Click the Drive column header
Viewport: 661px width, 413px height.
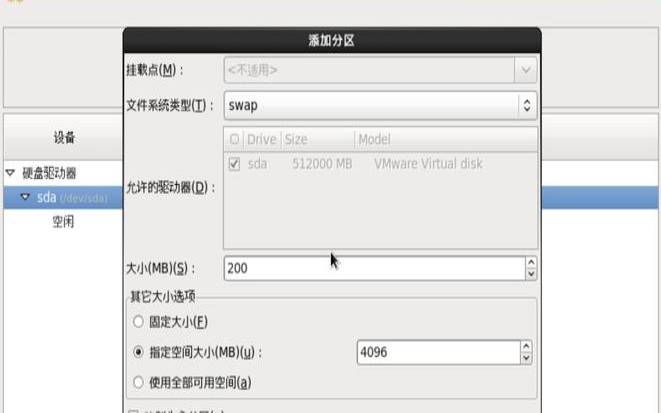(261, 139)
